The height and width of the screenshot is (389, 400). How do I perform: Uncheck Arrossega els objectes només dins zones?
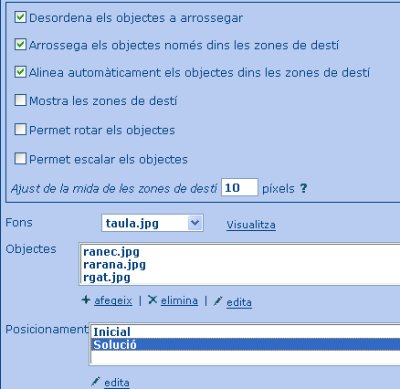point(20,44)
